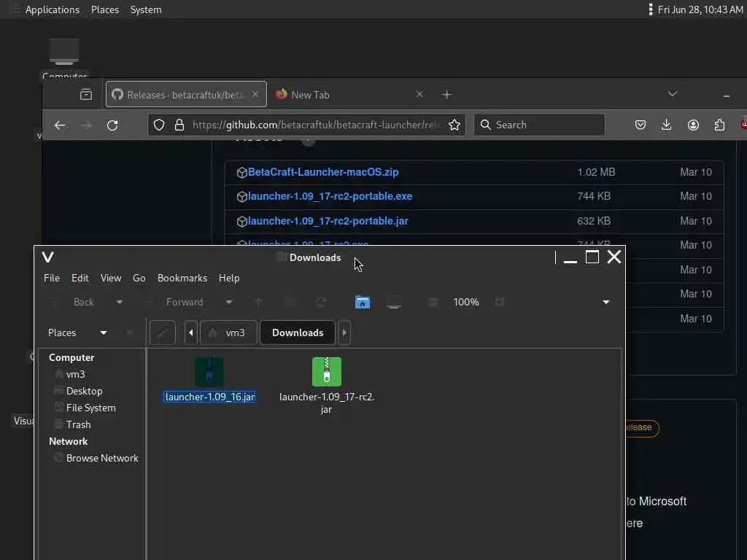The width and height of the screenshot is (747, 560).
Task: Click the clock in the top panel
Action: [700, 9]
